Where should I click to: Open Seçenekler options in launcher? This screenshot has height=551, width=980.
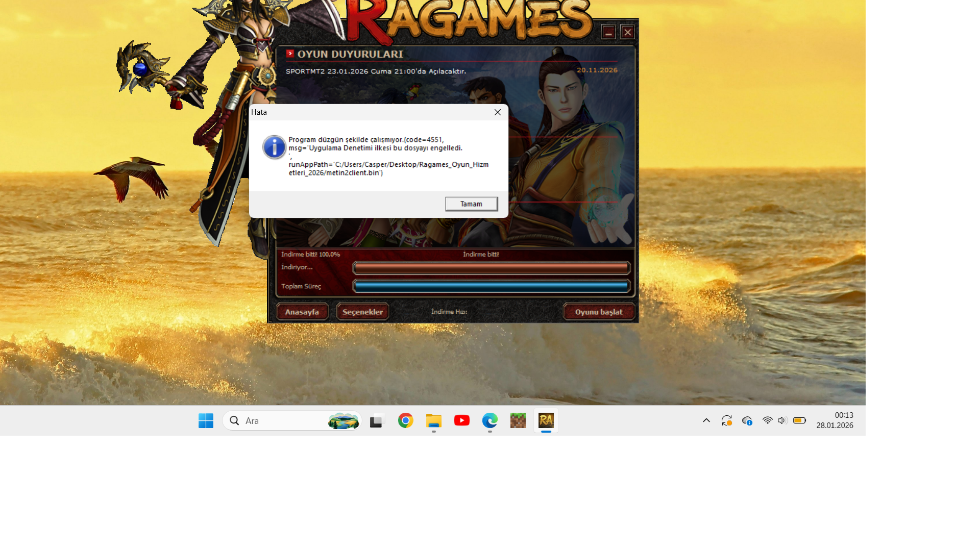tap(362, 312)
